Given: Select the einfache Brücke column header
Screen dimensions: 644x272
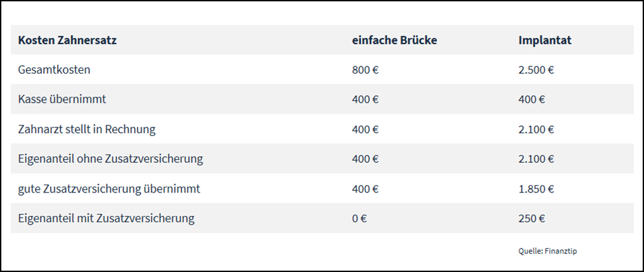Looking at the screenshot, I should point(395,40).
